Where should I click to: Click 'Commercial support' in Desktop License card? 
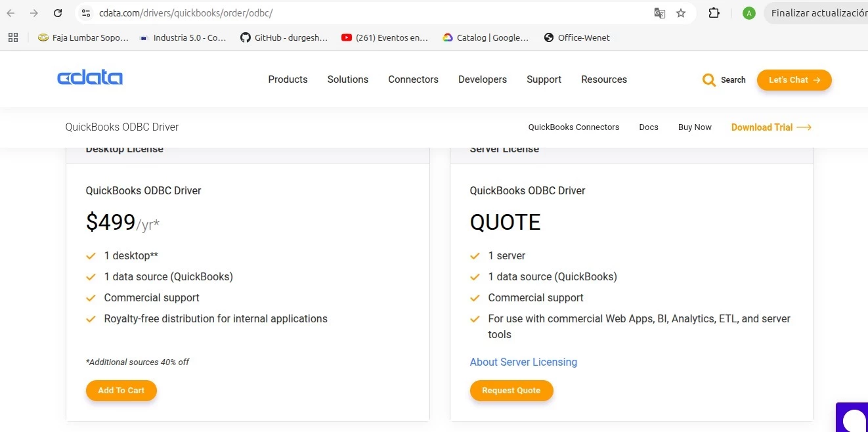coord(152,297)
